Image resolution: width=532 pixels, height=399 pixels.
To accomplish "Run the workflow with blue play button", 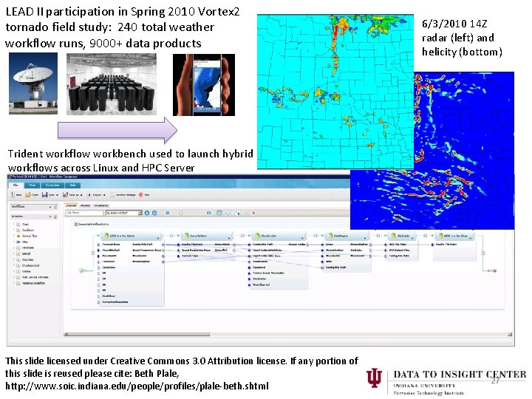I will (x=147, y=213).
